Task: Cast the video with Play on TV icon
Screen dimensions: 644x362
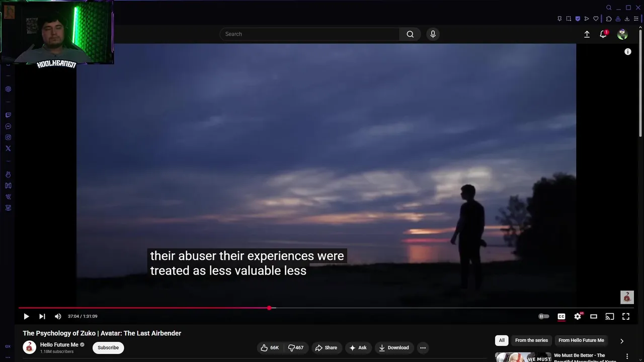Action: click(610, 316)
